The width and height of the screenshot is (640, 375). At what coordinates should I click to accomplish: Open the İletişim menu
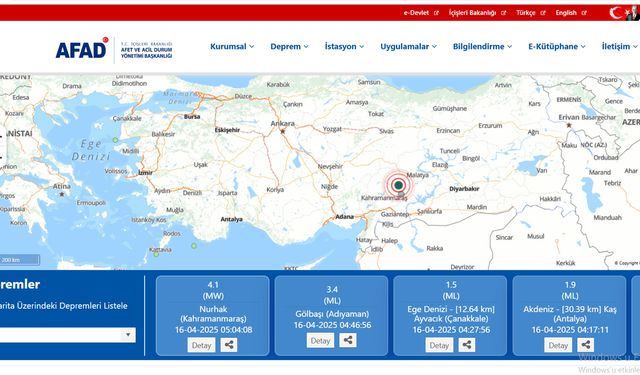pos(620,47)
